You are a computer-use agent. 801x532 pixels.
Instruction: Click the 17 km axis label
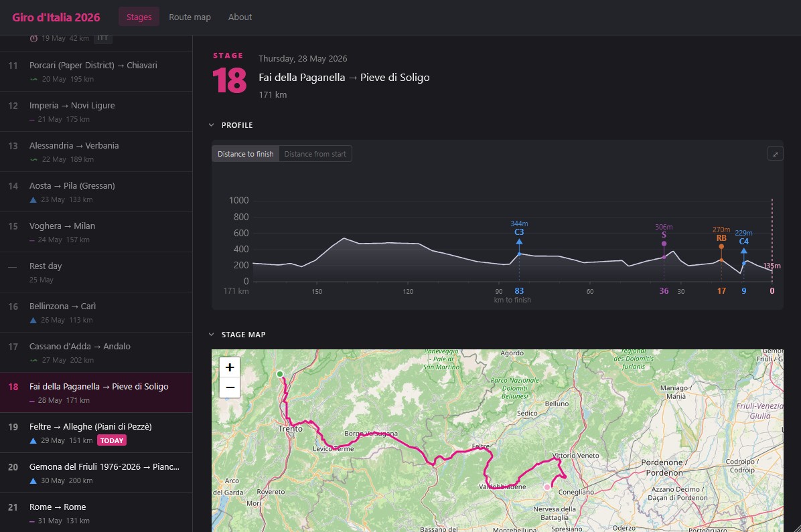pos(721,291)
